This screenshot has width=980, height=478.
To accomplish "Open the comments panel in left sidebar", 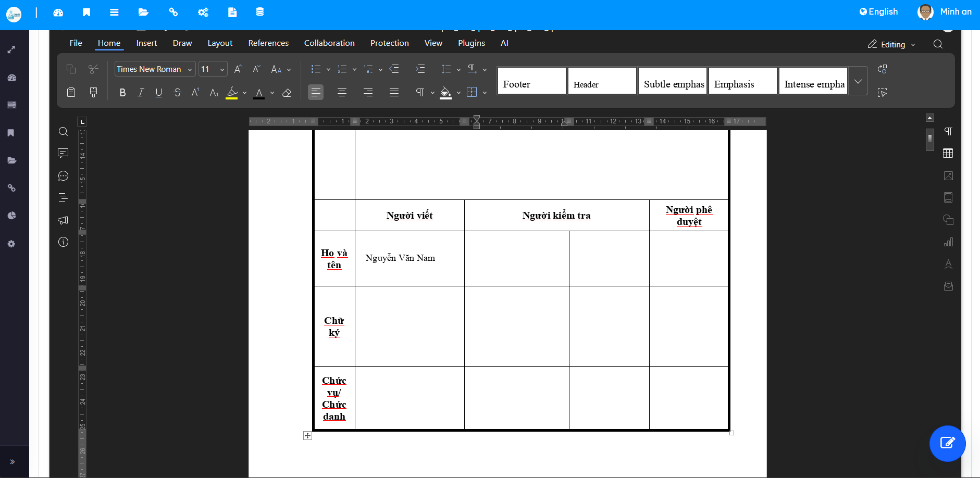I will click(x=63, y=153).
